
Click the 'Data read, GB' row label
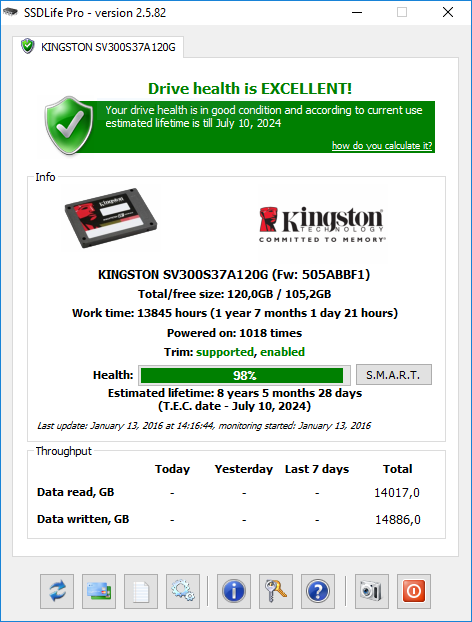tap(75, 492)
